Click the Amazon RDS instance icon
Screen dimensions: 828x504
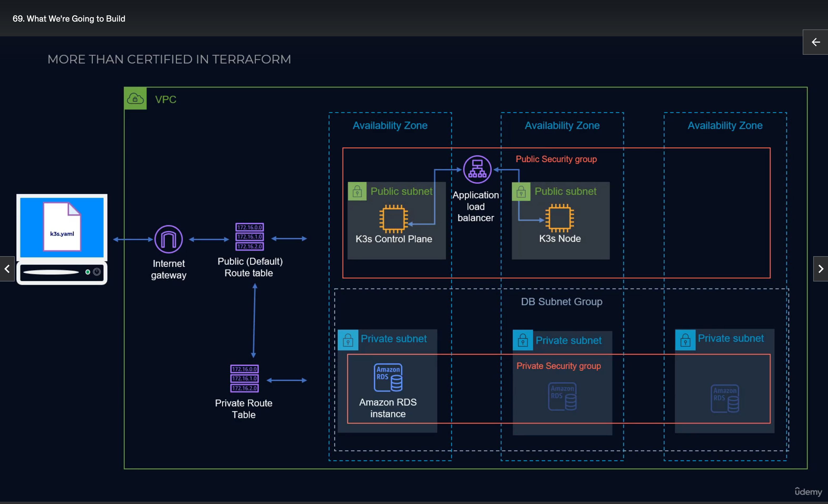388,377
